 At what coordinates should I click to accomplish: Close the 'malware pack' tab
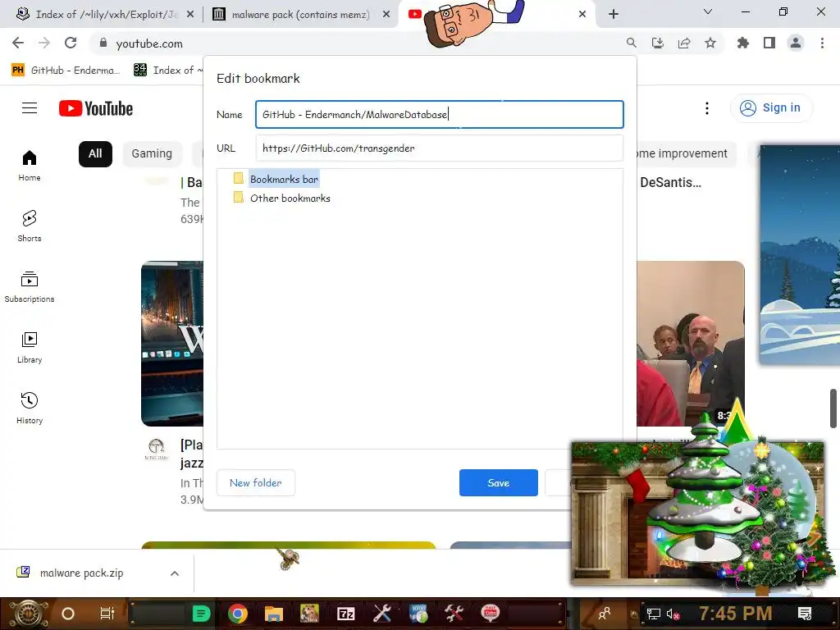(x=386, y=15)
